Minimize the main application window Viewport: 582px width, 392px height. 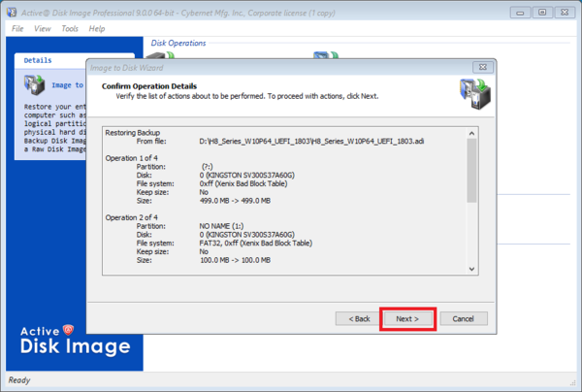point(520,13)
